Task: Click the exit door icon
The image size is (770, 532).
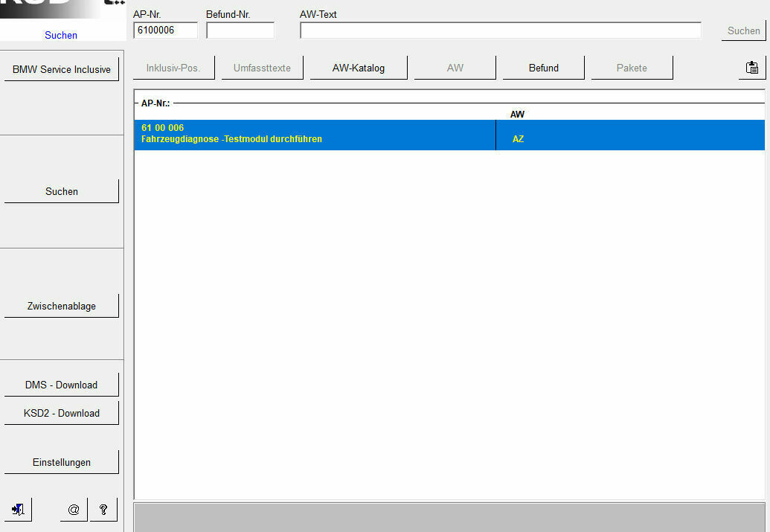Action: click(x=19, y=510)
